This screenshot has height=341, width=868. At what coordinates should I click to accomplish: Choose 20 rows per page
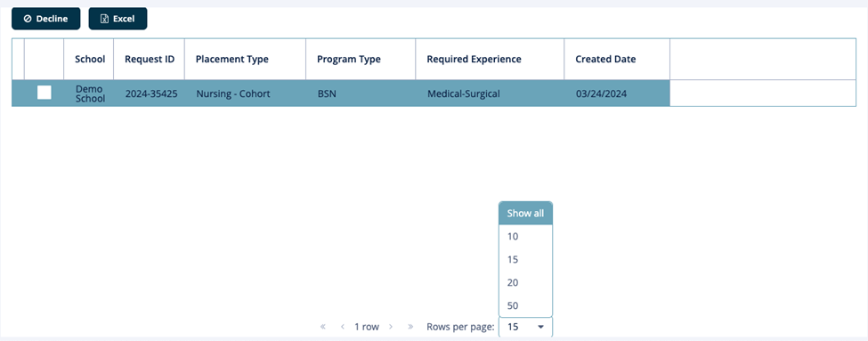(525, 283)
